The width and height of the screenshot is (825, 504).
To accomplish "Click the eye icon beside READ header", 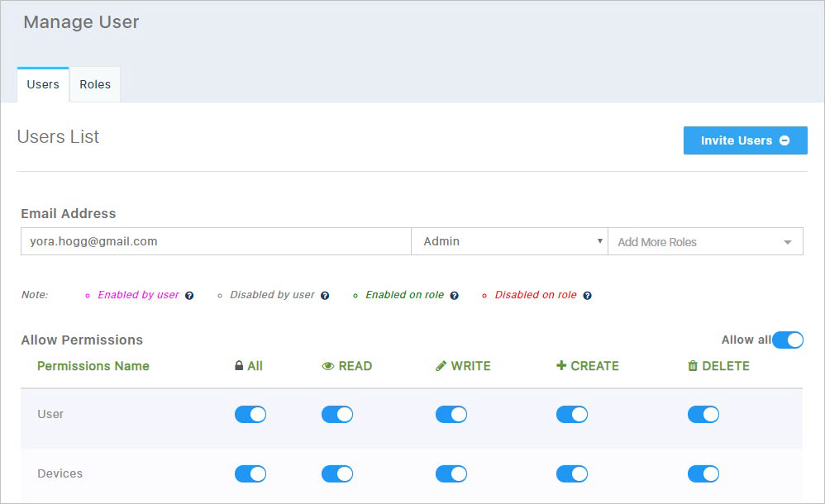I will [328, 366].
